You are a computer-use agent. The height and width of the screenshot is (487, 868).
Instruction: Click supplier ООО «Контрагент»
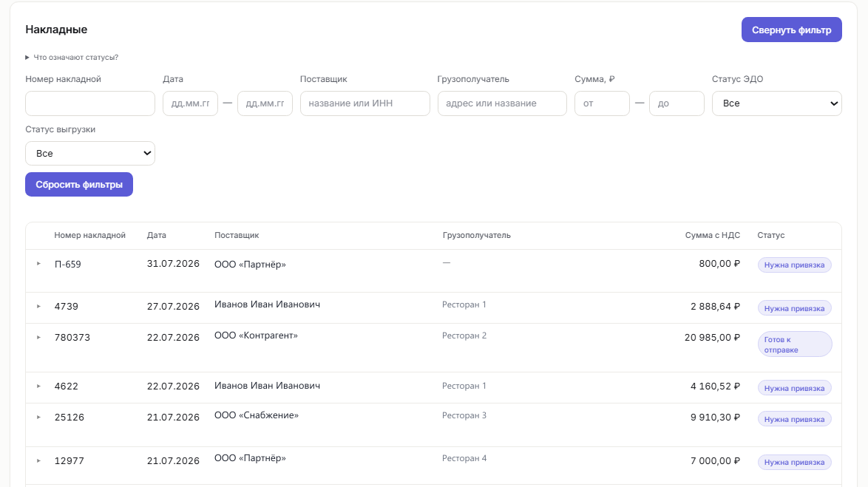[256, 336]
